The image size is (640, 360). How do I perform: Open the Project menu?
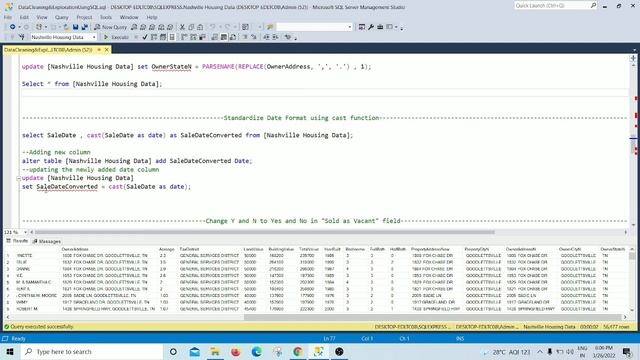tap(84, 17)
